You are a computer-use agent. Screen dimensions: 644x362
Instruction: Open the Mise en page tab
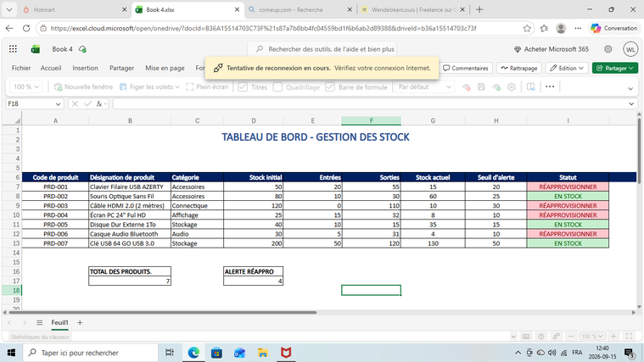click(165, 68)
